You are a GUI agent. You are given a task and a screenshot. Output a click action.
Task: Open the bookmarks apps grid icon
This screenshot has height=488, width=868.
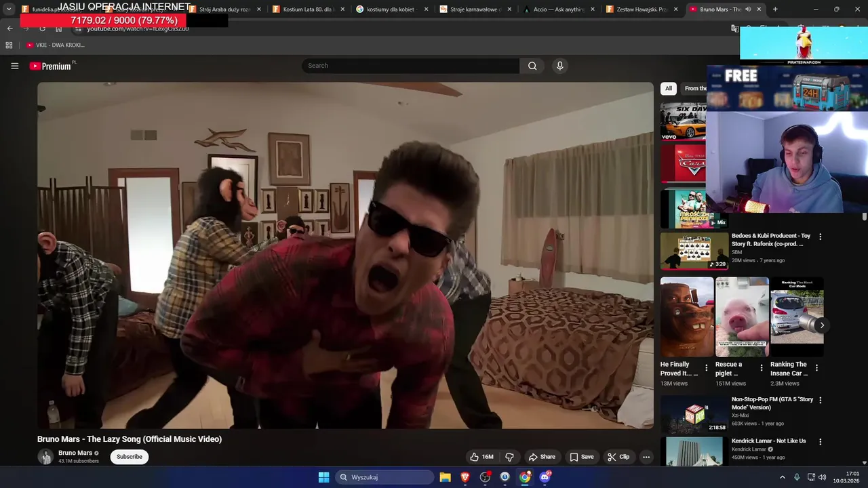[x=9, y=45]
